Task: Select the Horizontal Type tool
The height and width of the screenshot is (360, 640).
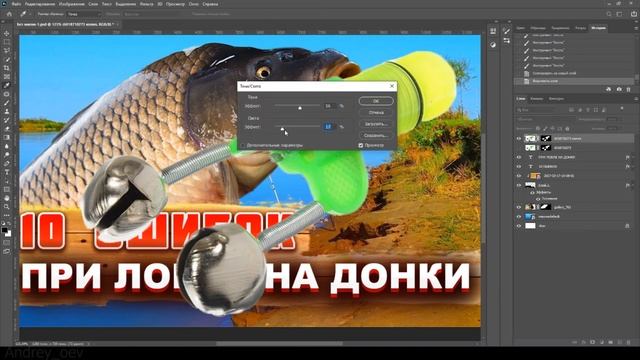Action: click(7, 172)
